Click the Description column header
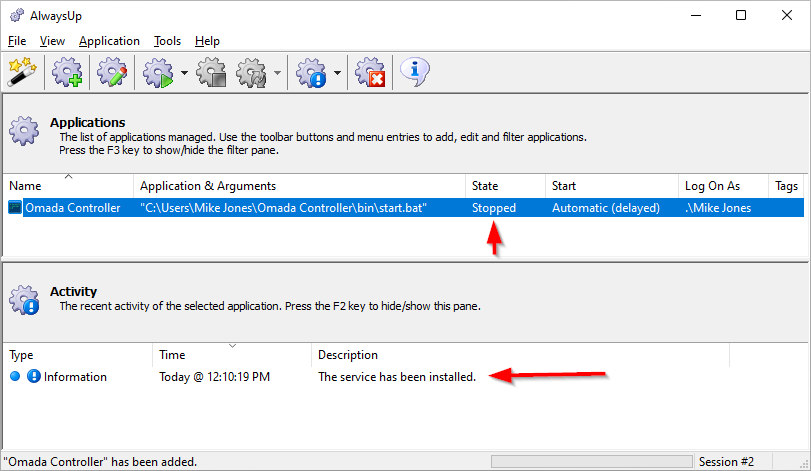The image size is (811, 471). [520, 355]
